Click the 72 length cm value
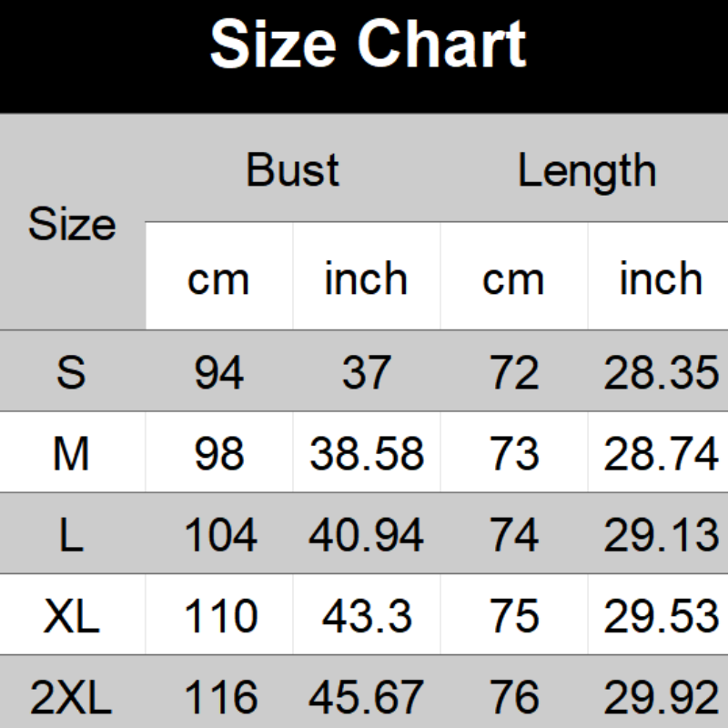Image resolution: width=728 pixels, height=728 pixels. [513, 372]
